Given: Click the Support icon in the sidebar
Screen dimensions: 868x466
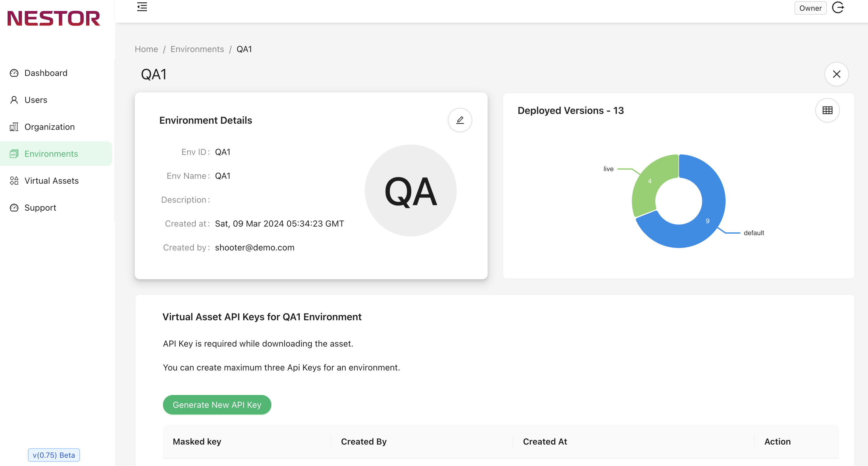Looking at the screenshot, I should point(14,208).
